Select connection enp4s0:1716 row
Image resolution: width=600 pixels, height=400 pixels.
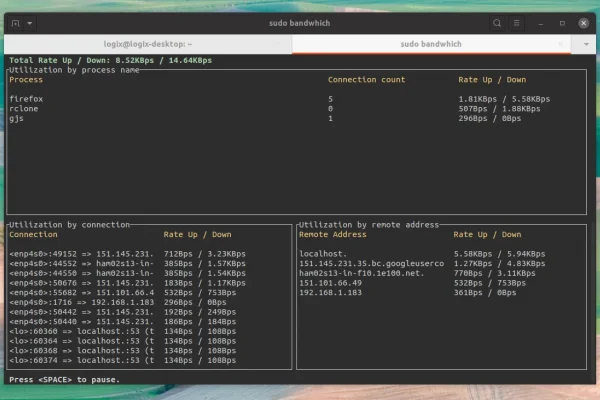pos(118,302)
